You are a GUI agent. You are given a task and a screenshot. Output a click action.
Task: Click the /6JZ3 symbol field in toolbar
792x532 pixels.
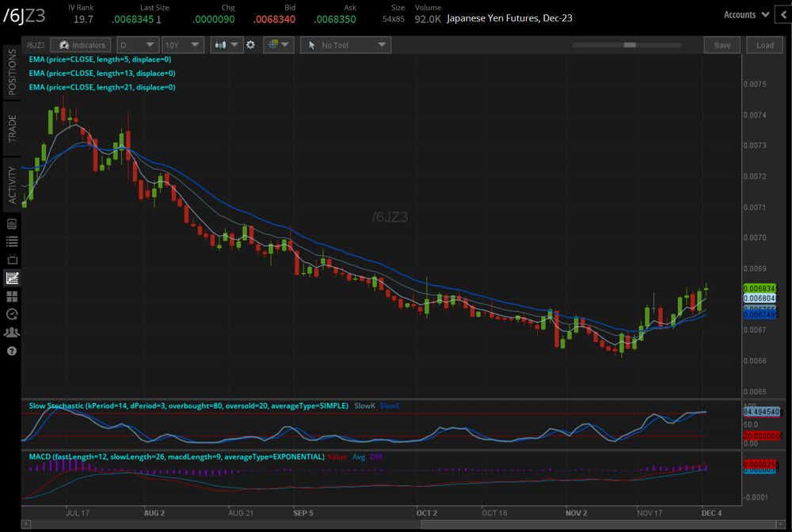[x=35, y=45]
